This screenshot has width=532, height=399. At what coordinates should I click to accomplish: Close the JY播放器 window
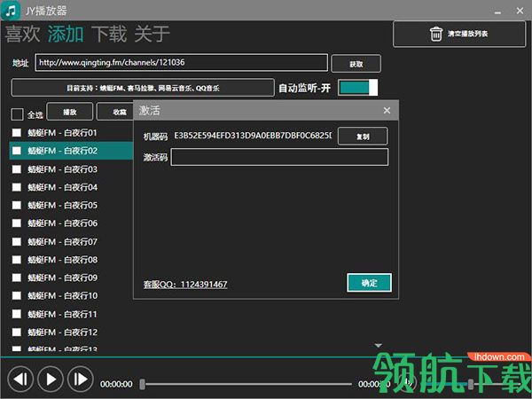pos(520,12)
